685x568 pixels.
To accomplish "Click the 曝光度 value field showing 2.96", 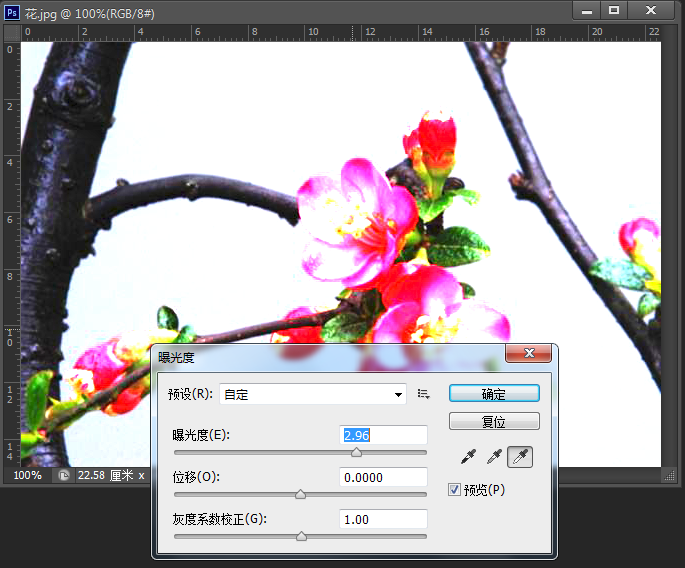I will [x=384, y=435].
